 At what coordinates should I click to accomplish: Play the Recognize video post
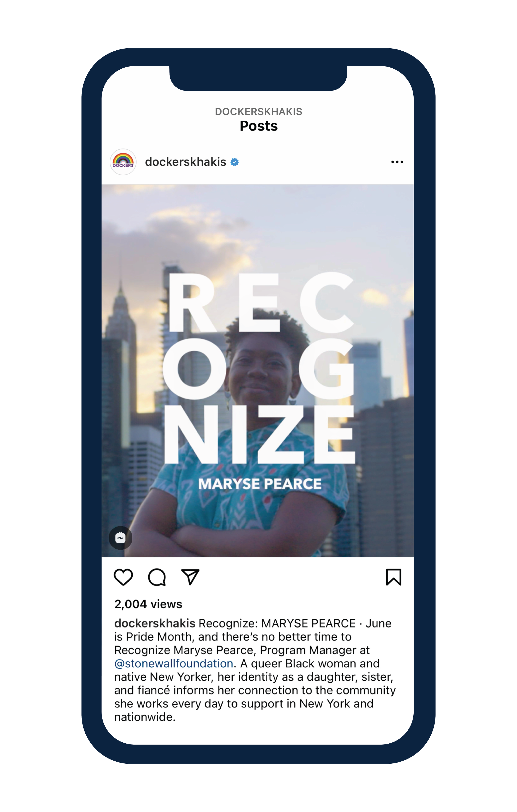coord(257,370)
